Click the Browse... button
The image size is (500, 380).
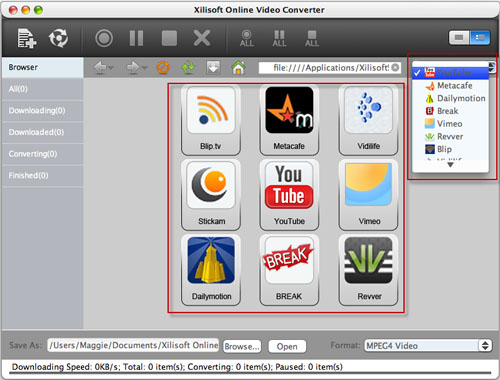pos(242,346)
